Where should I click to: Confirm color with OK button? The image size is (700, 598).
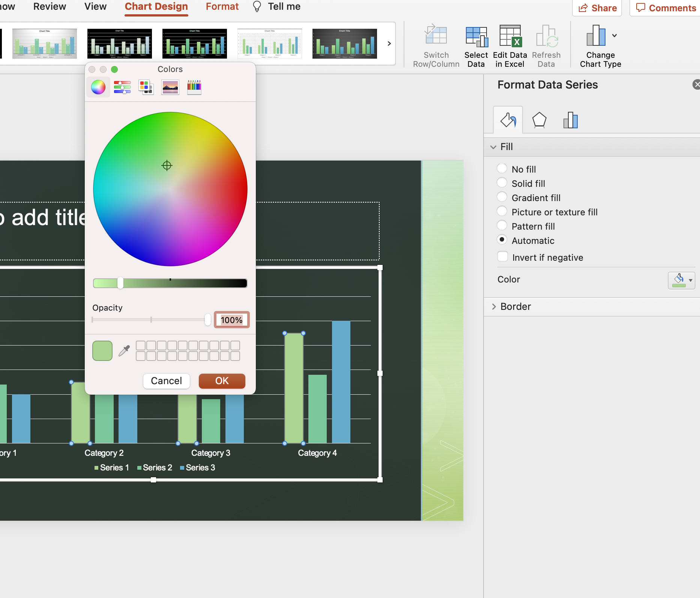coord(222,381)
